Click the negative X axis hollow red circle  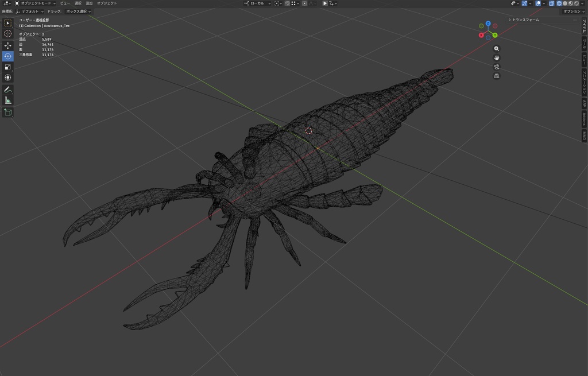(495, 26)
